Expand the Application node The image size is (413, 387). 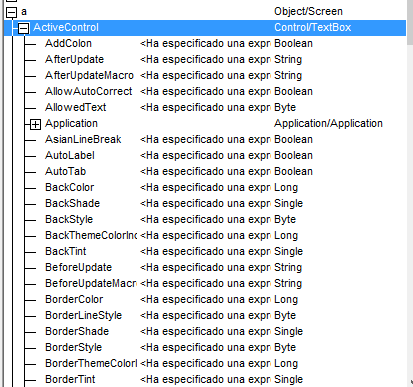pyautogui.click(x=35, y=124)
